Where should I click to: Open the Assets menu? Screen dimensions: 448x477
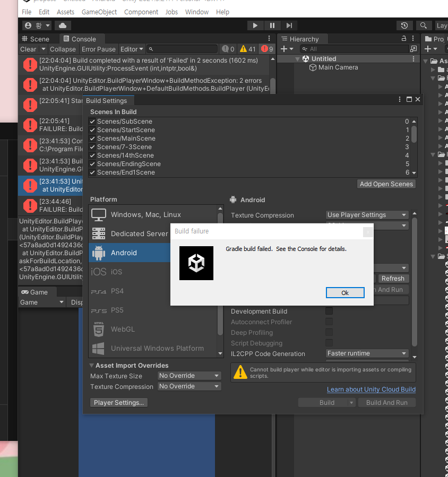point(65,12)
